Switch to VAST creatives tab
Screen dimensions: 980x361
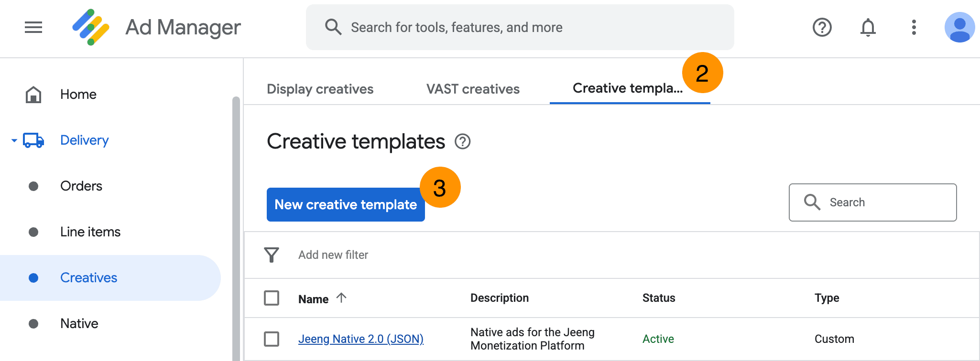click(473, 89)
